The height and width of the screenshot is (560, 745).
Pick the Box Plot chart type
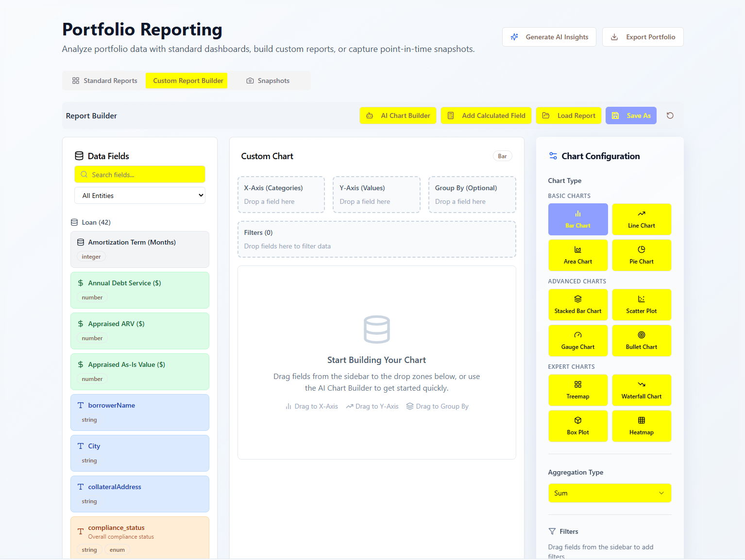tap(577, 426)
